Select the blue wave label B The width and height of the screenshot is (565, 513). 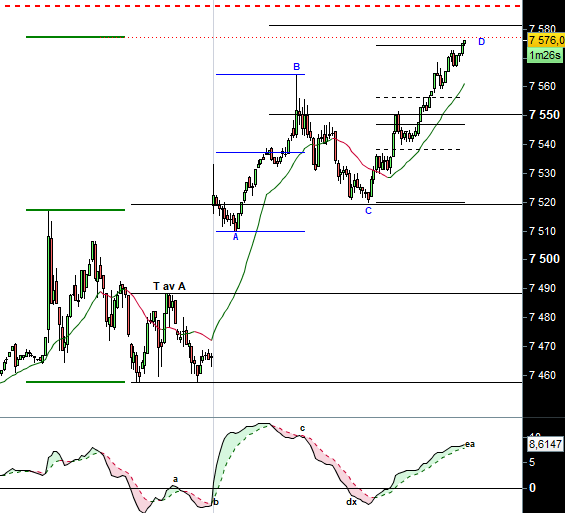coord(296,67)
